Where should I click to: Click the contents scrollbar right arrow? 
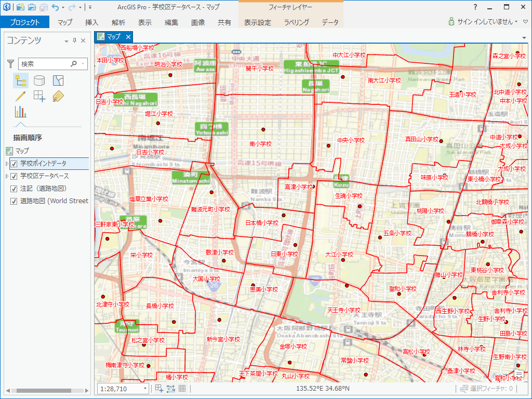(x=87, y=391)
